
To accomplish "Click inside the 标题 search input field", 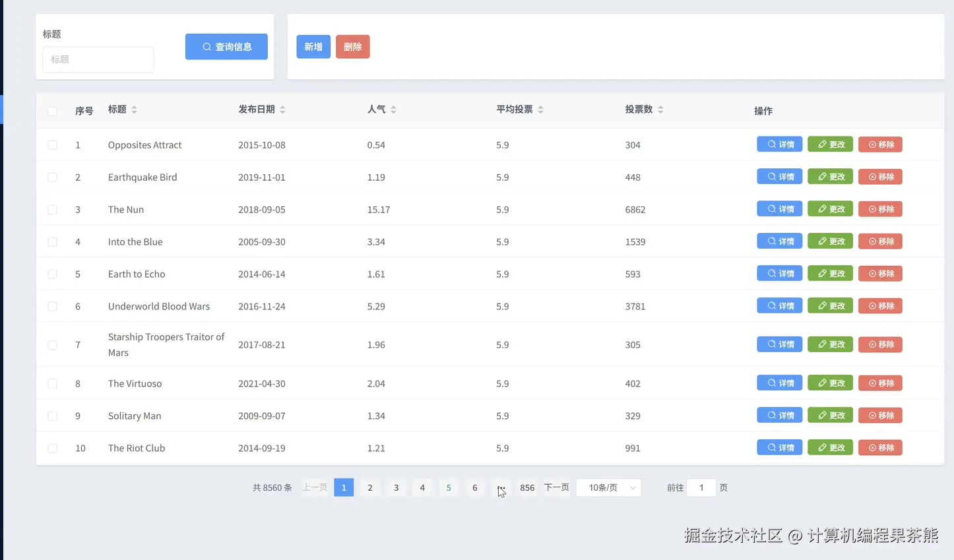I will point(98,59).
